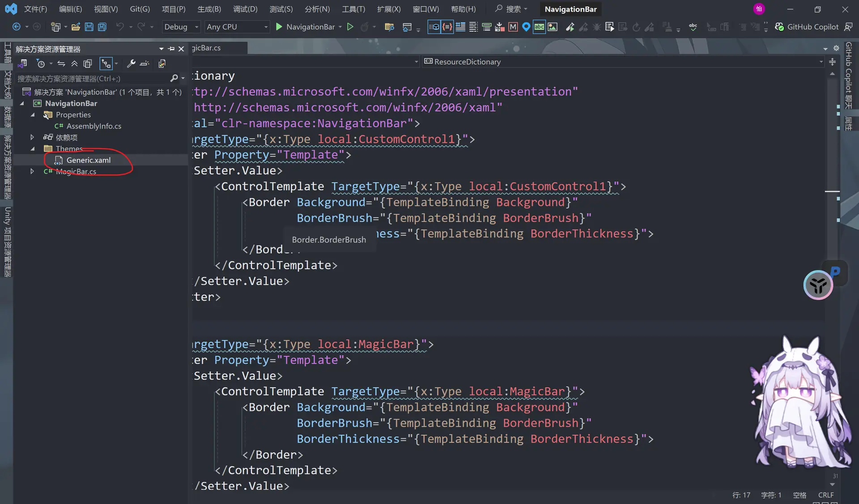Open the 编辑(E) menu
The height and width of the screenshot is (504, 859).
coord(70,9)
